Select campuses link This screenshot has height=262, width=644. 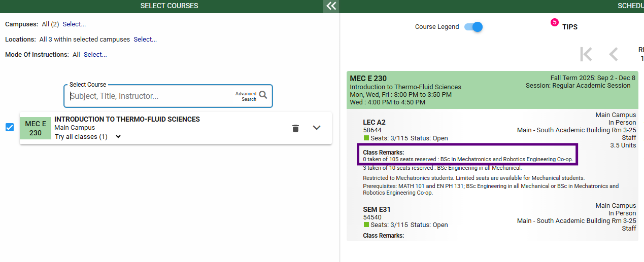click(x=74, y=24)
